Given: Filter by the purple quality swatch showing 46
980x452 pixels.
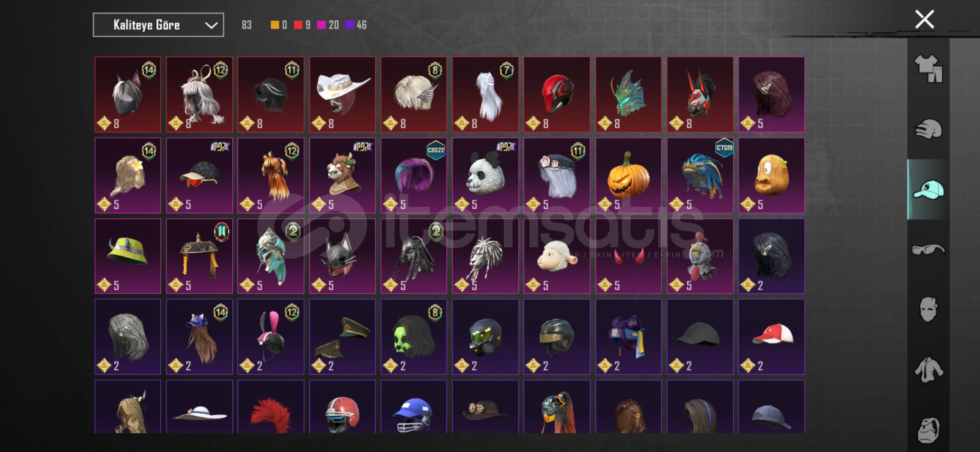Looking at the screenshot, I should click(349, 25).
